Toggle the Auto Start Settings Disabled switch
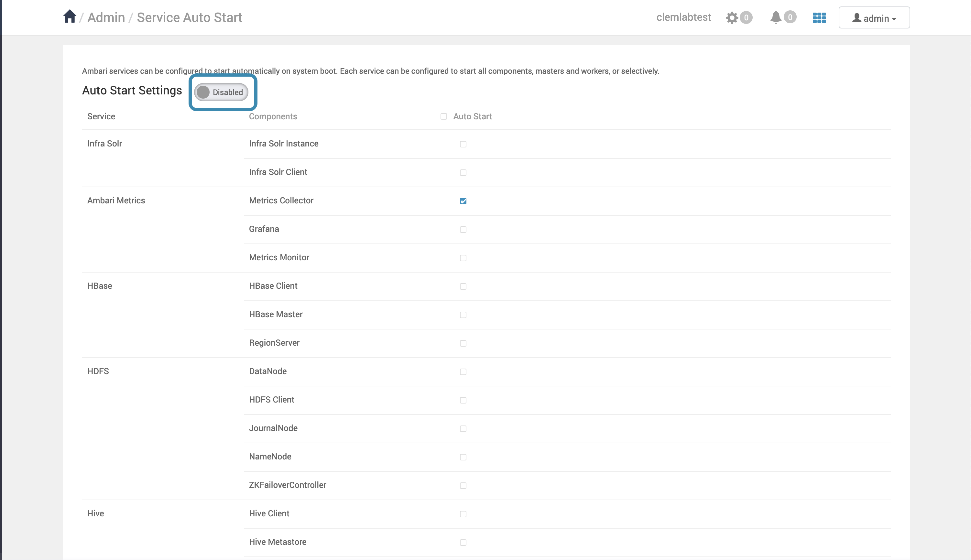Viewport: 971px width, 560px height. [x=221, y=92]
